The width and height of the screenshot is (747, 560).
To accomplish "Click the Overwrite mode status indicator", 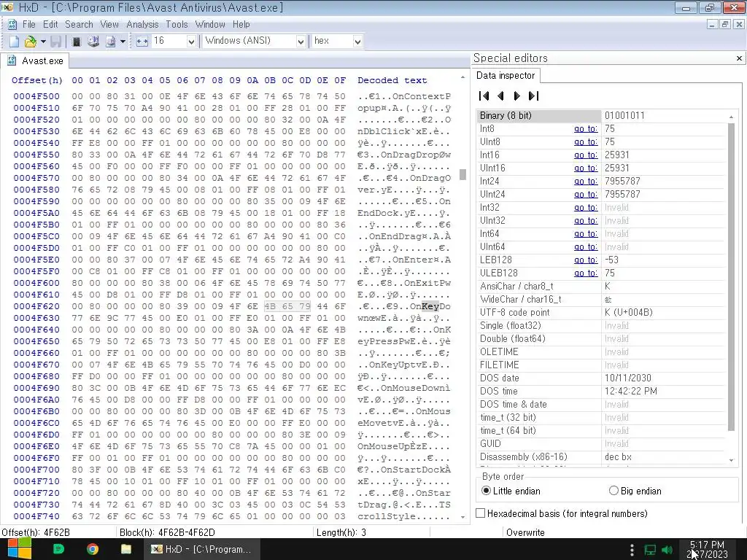I will point(525,532).
